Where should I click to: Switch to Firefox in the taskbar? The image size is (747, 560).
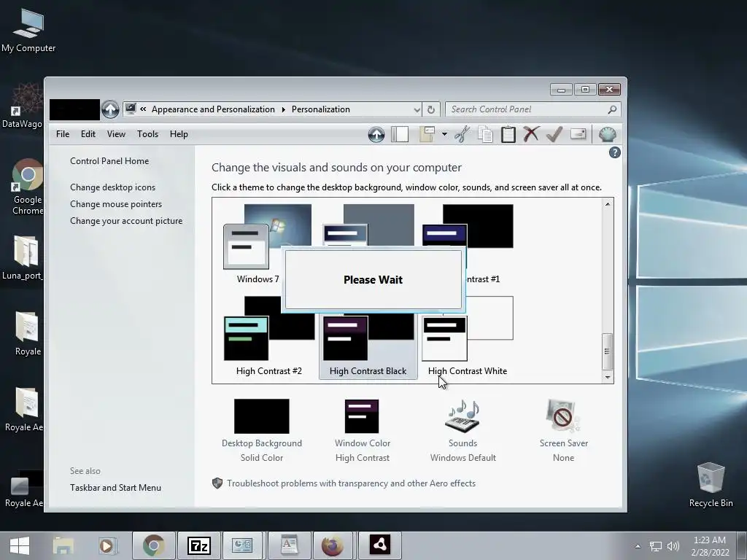[333, 545]
